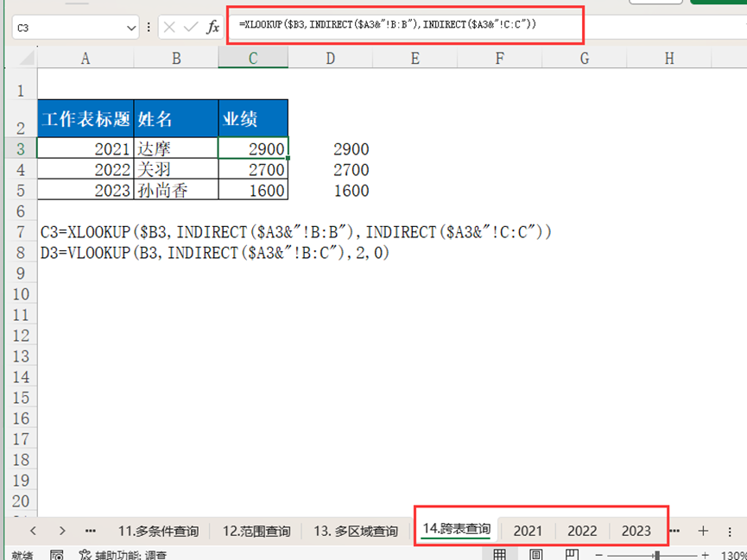Click header cell 姓名
The width and height of the screenshot is (747, 560).
click(176, 118)
